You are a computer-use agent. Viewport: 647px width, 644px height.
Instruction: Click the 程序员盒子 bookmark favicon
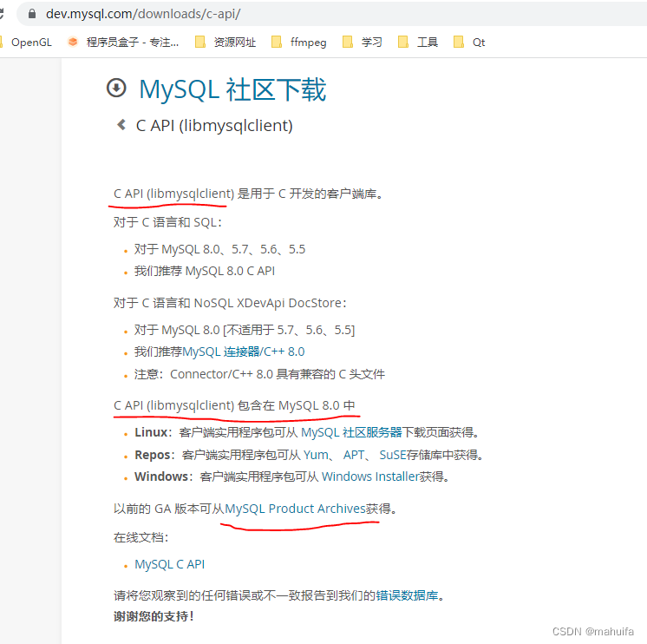pos(73,42)
